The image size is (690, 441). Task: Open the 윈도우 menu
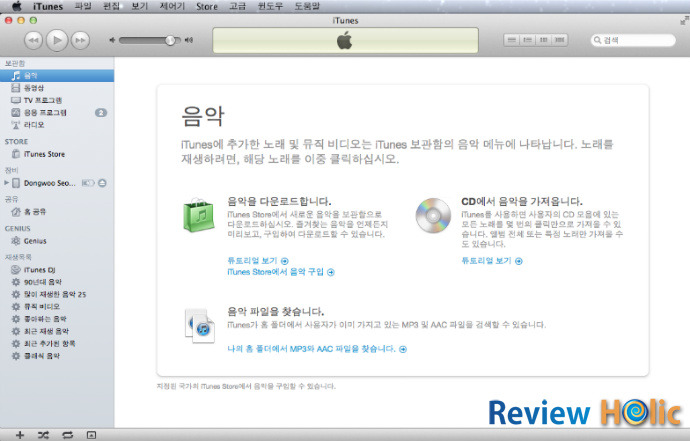pos(270,6)
